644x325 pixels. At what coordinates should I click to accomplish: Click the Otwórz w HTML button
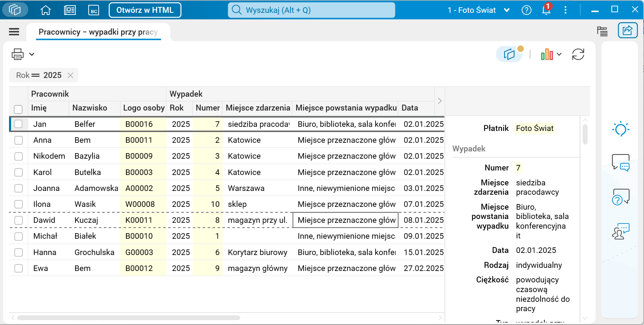[x=145, y=10]
